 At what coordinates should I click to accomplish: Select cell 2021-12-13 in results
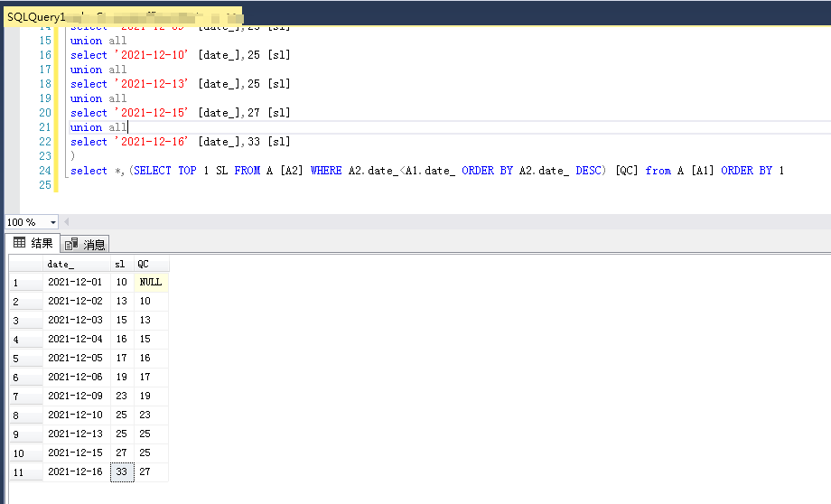click(76, 434)
